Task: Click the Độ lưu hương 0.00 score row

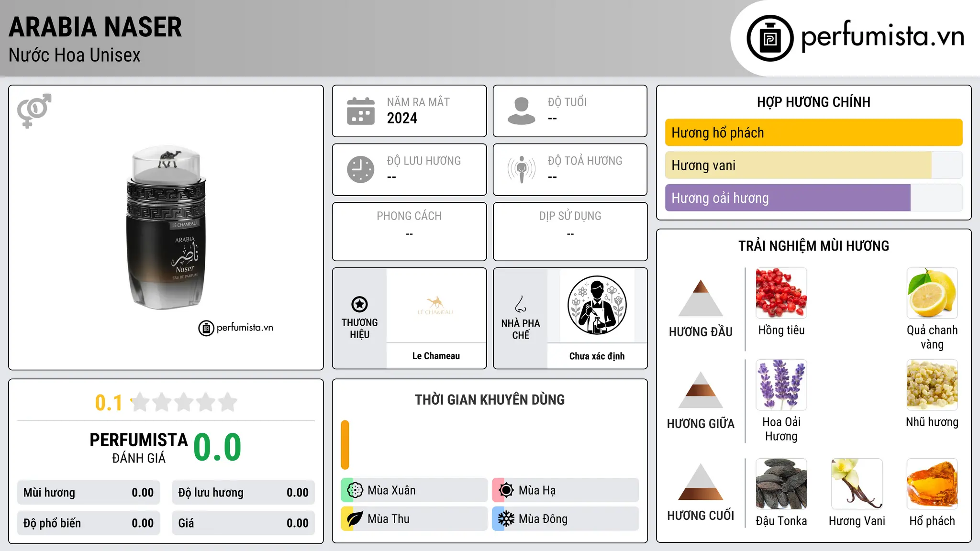Action: click(243, 493)
